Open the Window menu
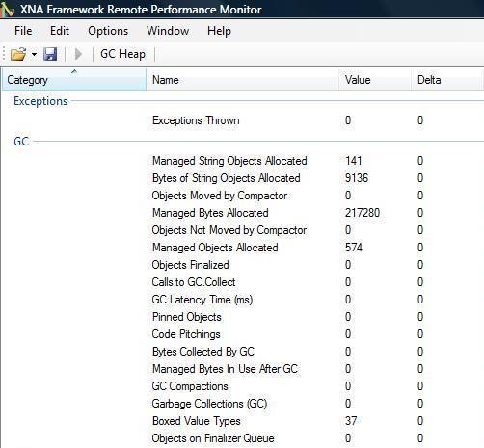 point(168,31)
